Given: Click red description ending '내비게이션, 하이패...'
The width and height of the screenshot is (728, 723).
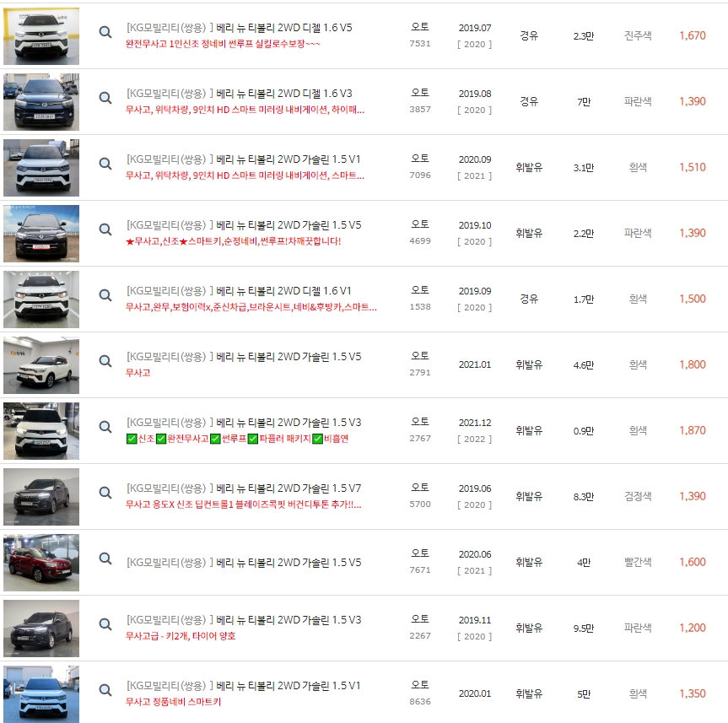Looking at the screenshot, I should (x=245, y=110).
